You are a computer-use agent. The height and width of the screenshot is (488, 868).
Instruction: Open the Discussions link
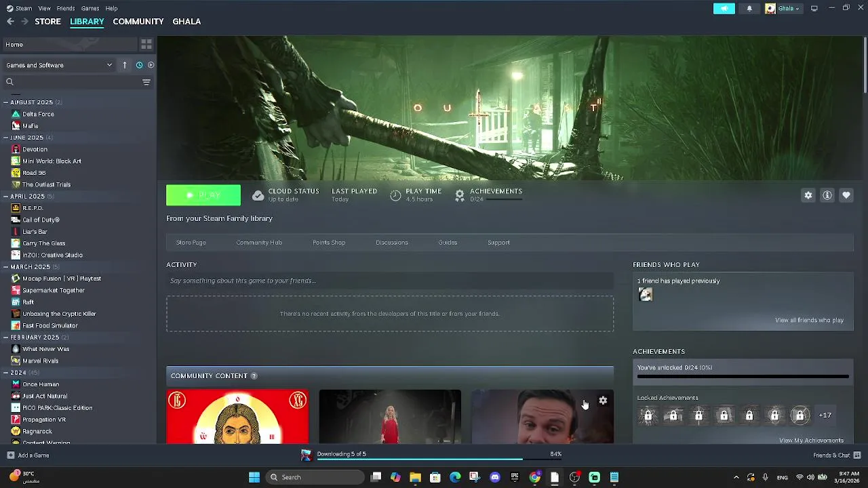click(392, 243)
